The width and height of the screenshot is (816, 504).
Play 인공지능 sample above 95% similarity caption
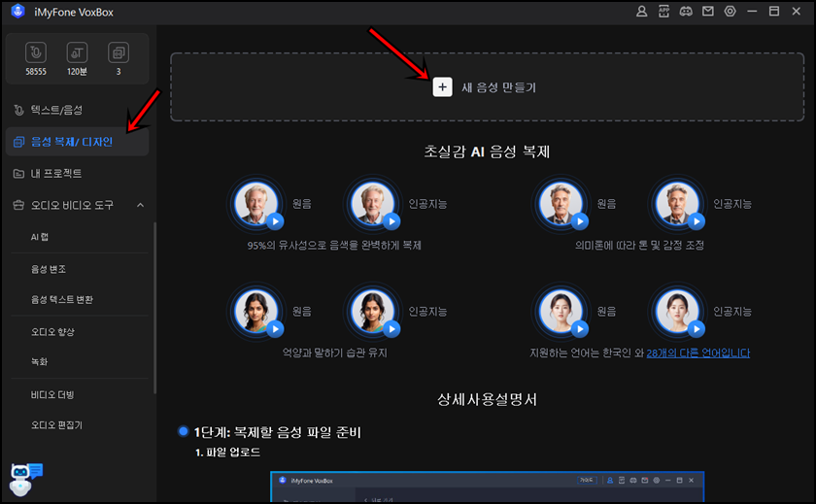click(x=391, y=221)
